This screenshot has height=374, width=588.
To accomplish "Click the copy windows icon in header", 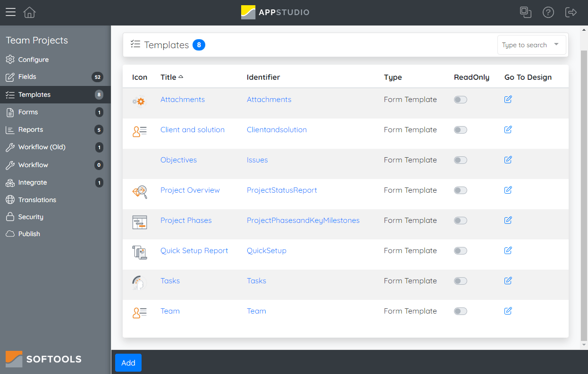I will pyautogui.click(x=526, y=12).
